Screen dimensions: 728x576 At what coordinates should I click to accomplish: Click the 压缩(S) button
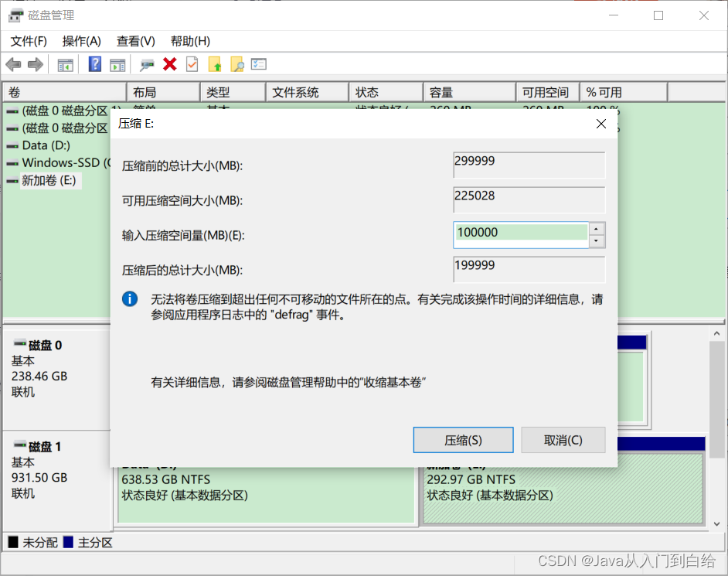click(464, 440)
